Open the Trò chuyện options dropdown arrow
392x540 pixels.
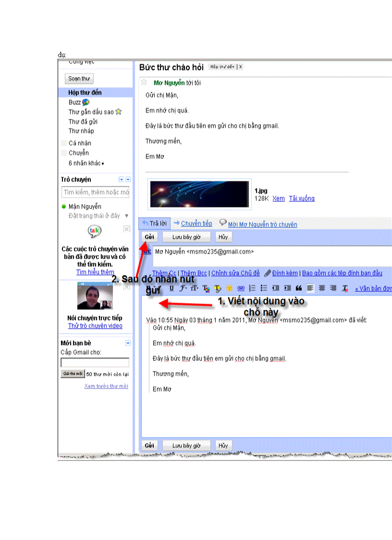pyautogui.click(x=121, y=179)
